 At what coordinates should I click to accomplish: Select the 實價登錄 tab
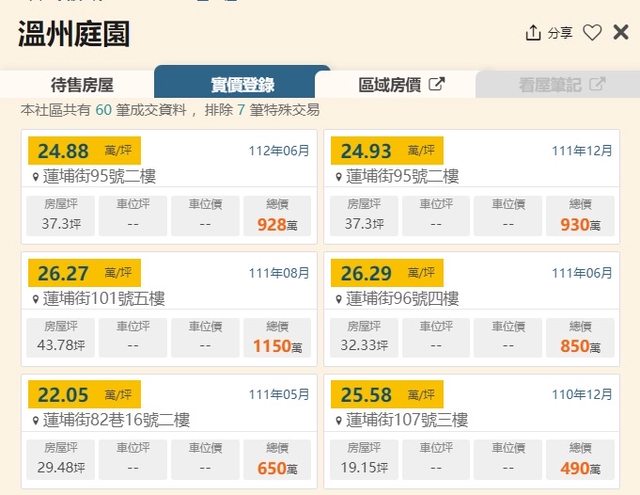(x=242, y=85)
